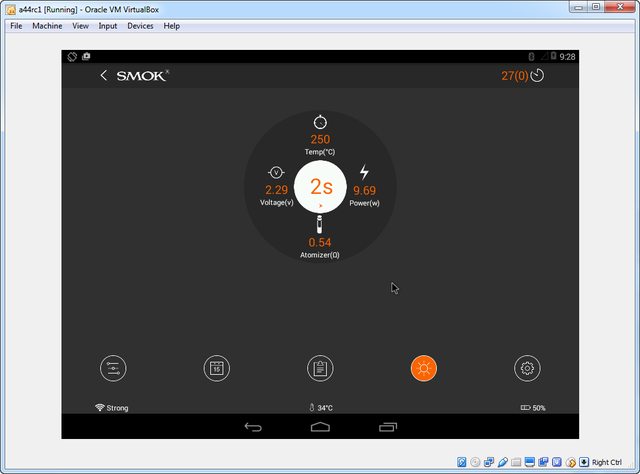The image size is (640, 474).
Task: Tap the screenshot notification icon
Action: click(86, 56)
